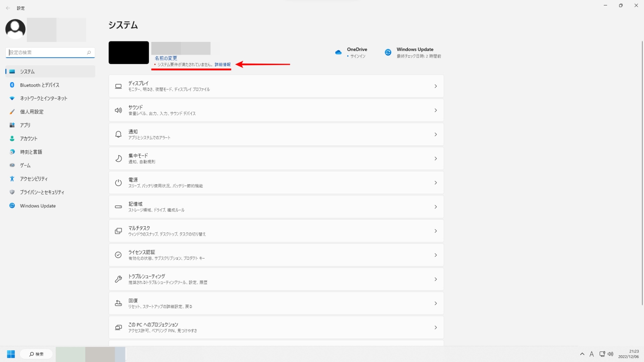Click the アクセシビリティ person icon
Screen dimensions: 644x362
click(12, 179)
